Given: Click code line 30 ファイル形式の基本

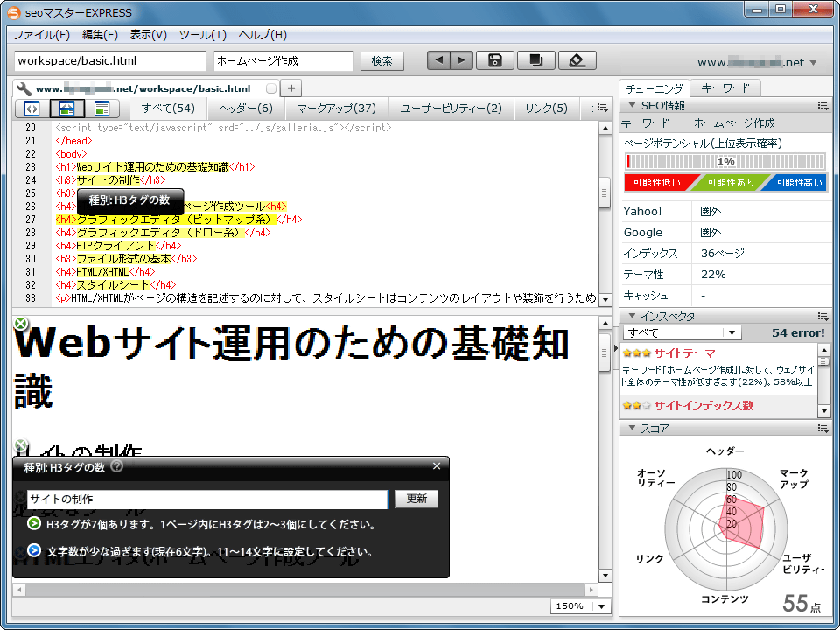Looking at the screenshot, I should pyautogui.click(x=126, y=259).
